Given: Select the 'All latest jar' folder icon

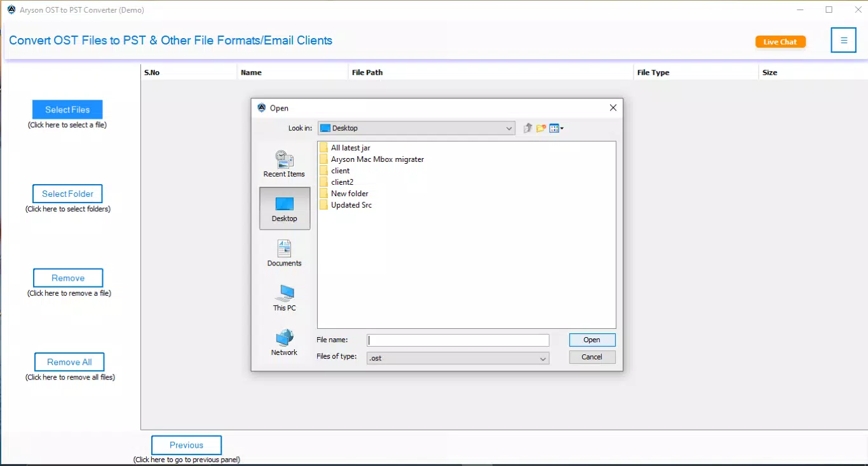Looking at the screenshot, I should pyautogui.click(x=324, y=148).
